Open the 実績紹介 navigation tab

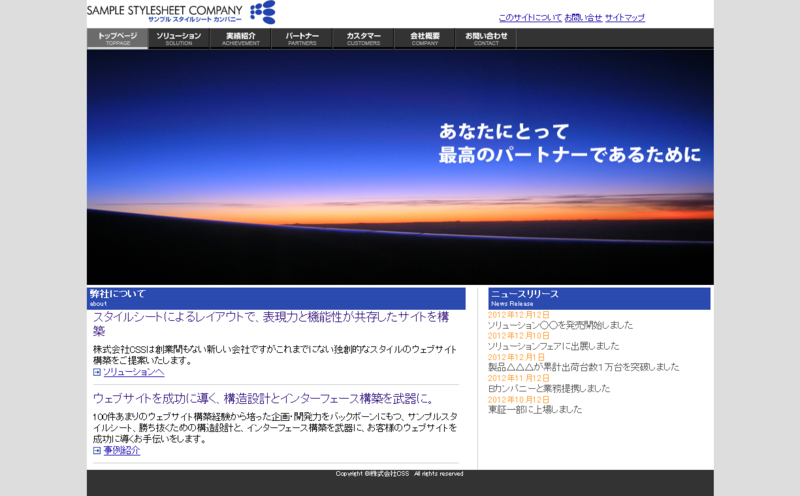click(240, 39)
